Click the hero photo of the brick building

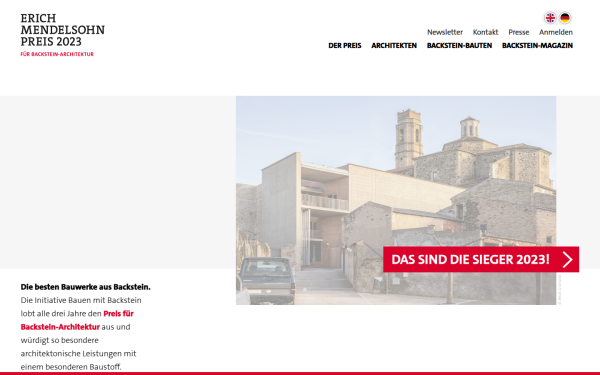click(396, 200)
